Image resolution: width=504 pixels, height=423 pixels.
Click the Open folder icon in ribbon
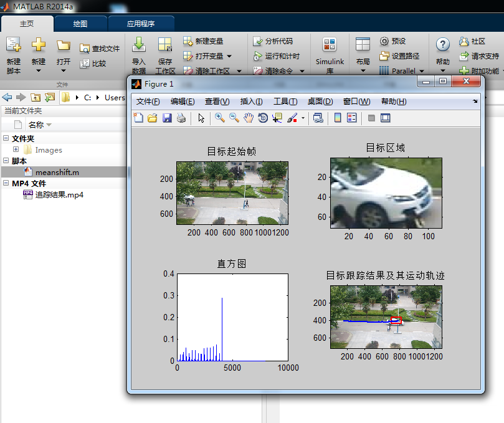pos(64,45)
